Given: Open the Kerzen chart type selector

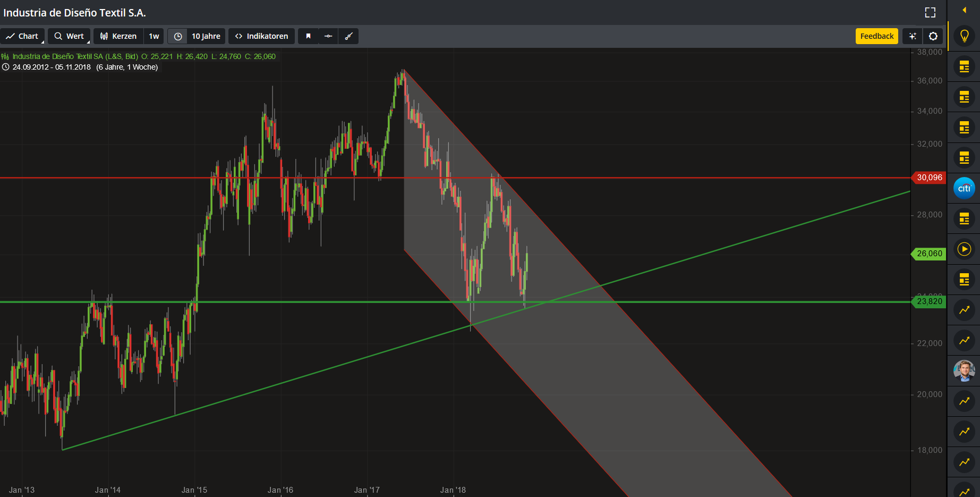Looking at the screenshot, I should pyautogui.click(x=118, y=36).
